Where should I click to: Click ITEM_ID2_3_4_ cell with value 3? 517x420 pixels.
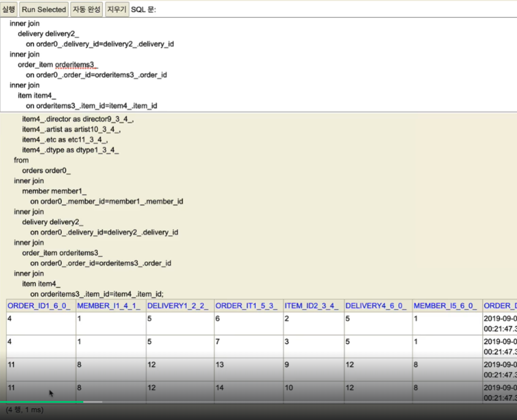(314, 347)
